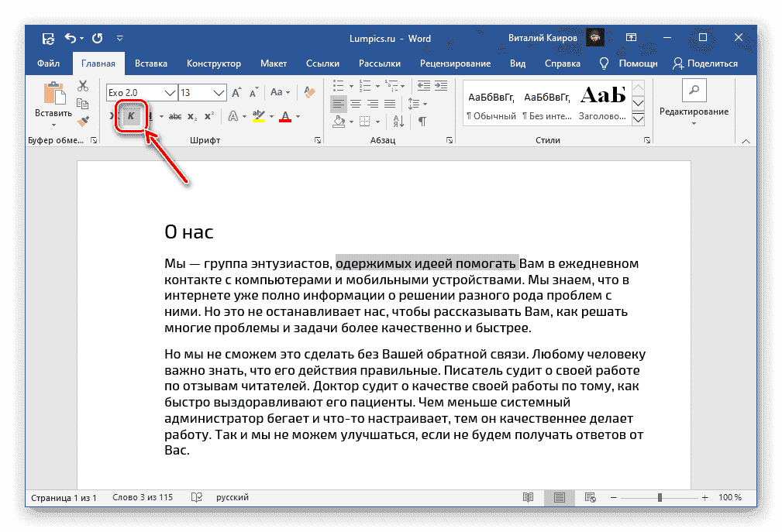Apply strikethrough to selected text
782x532 pixels.
[x=175, y=115]
